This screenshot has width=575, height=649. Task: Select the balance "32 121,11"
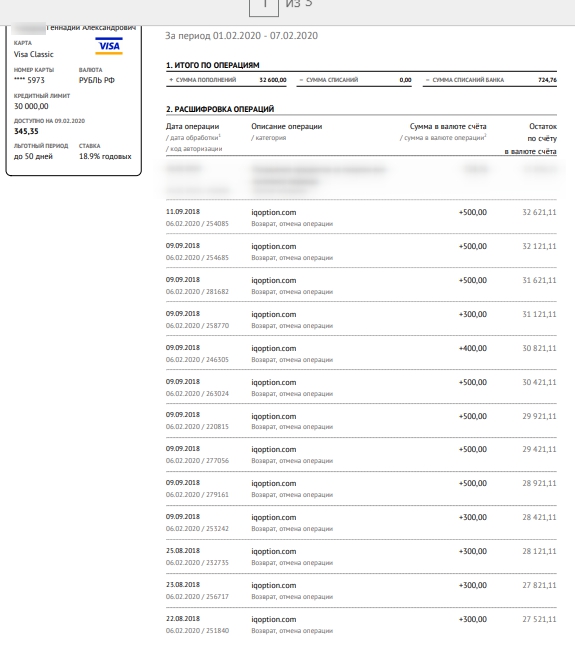(x=539, y=246)
